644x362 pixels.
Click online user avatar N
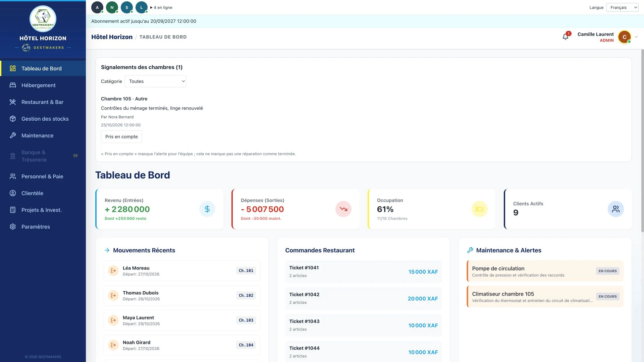pos(112,7)
